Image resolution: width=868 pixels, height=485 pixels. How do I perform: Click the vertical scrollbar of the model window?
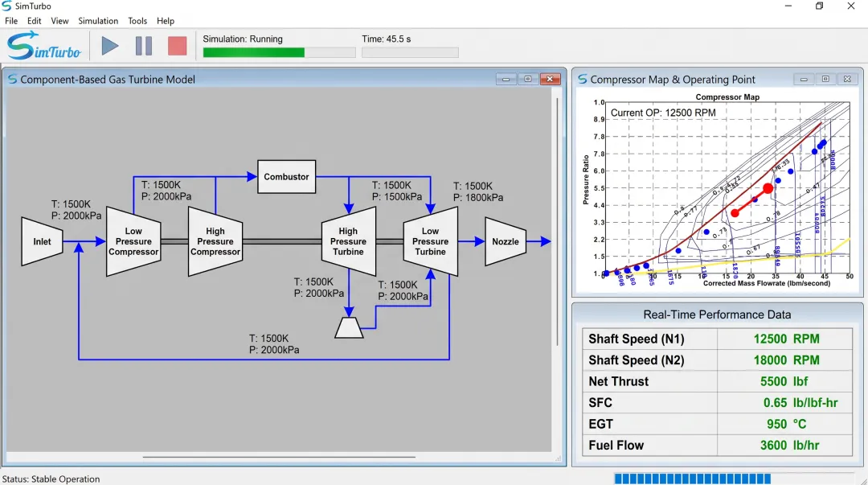[x=558, y=222]
